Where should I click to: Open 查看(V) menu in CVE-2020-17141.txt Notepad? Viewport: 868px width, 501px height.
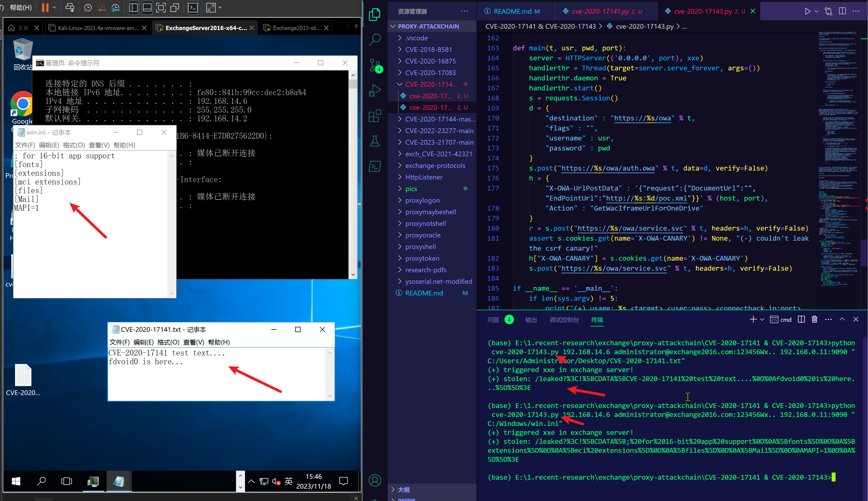pos(194,342)
